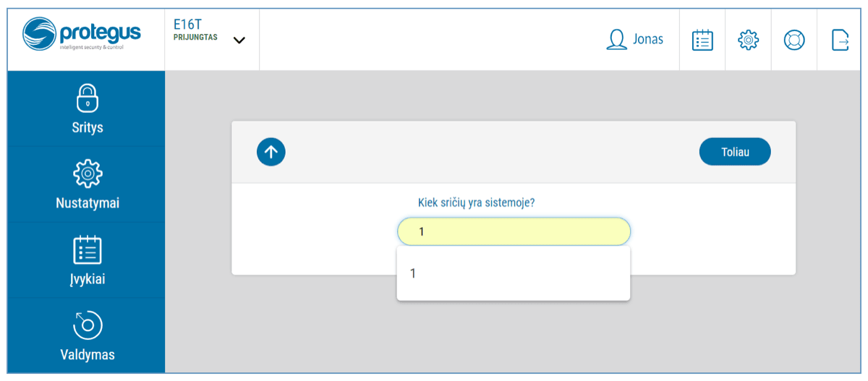Click the area count combo box
The width and height of the screenshot is (868, 381).
click(x=514, y=232)
